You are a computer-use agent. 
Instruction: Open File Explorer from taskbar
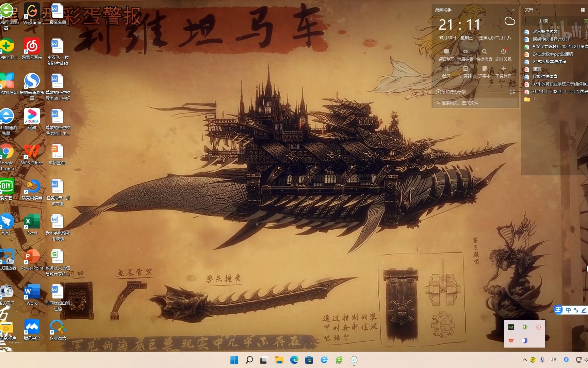click(279, 360)
